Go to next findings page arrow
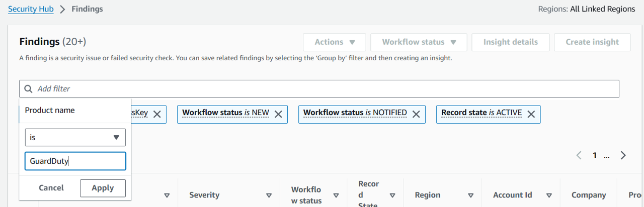The image size is (644, 207). [x=623, y=155]
